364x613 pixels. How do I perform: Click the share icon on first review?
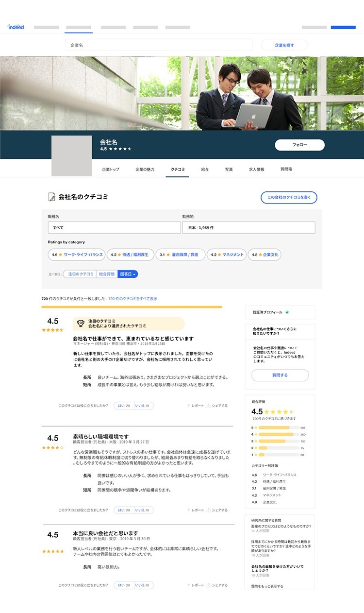point(208,406)
